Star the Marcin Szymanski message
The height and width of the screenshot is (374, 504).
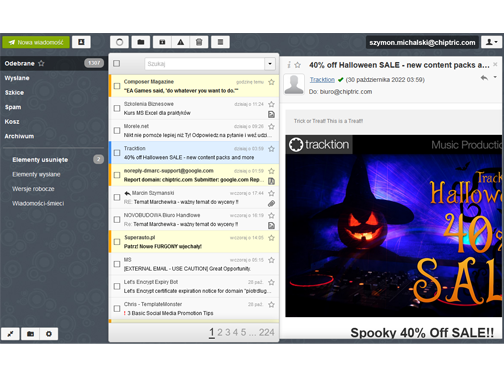pos(272,193)
